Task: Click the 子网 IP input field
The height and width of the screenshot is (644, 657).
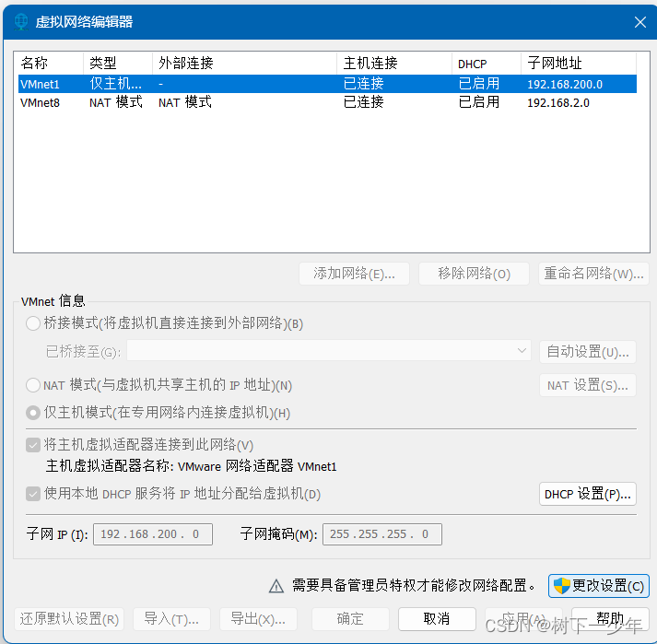Action: tap(153, 534)
